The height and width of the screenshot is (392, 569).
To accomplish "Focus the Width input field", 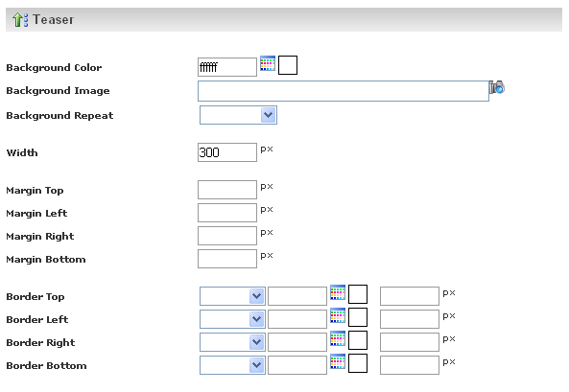I will [227, 152].
